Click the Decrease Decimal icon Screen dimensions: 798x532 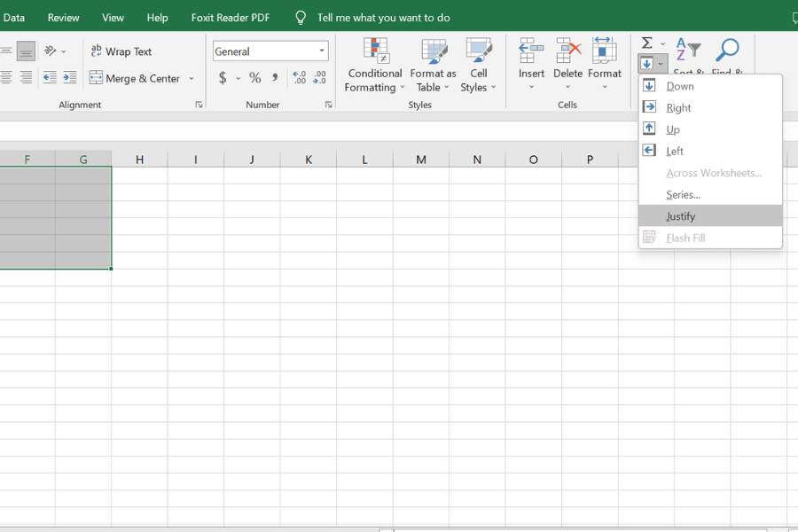coord(319,78)
